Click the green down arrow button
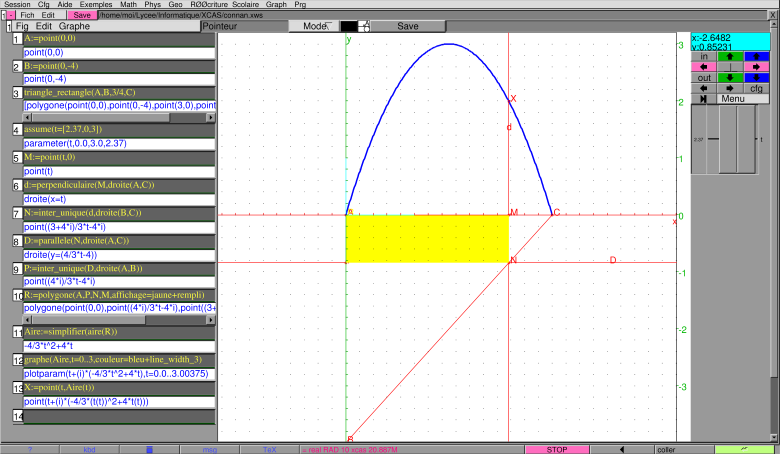The width and height of the screenshot is (780, 454). pos(730,78)
